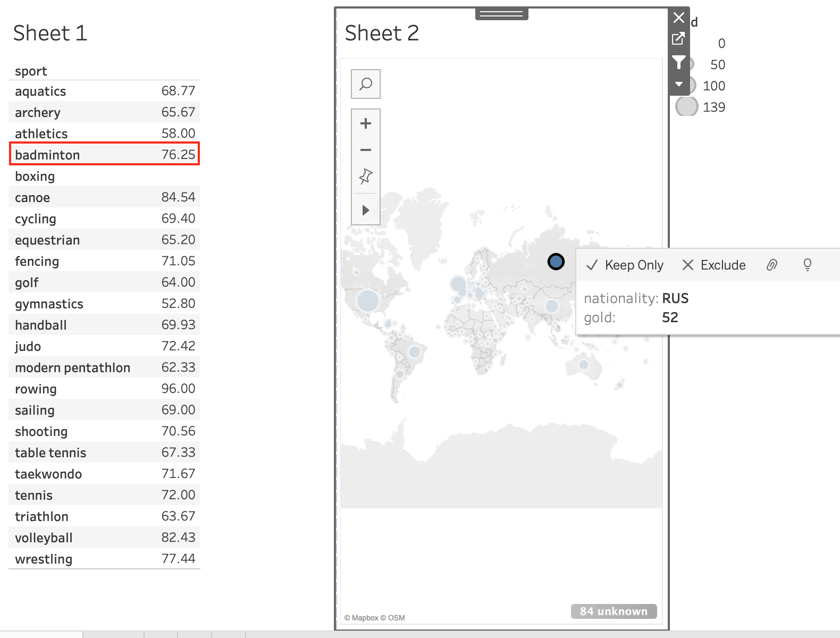Click the Go to Sheet icon beside Sheet 2
This screenshot has width=840, height=638.
678,39
